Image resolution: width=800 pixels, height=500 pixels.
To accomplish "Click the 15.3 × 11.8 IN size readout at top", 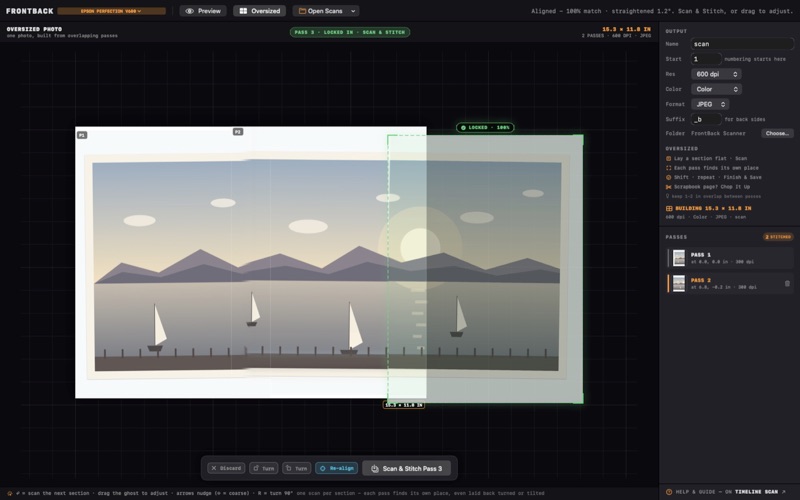I will click(x=627, y=29).
